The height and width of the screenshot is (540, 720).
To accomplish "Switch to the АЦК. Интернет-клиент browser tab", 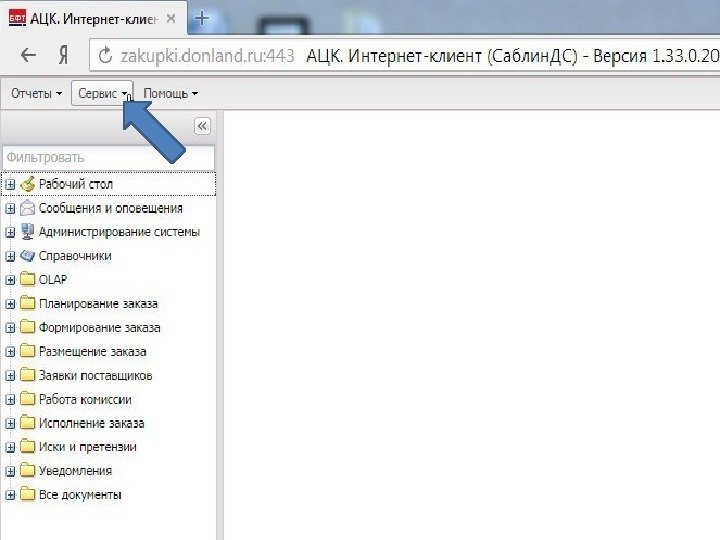I will click(x=94, y=19).
